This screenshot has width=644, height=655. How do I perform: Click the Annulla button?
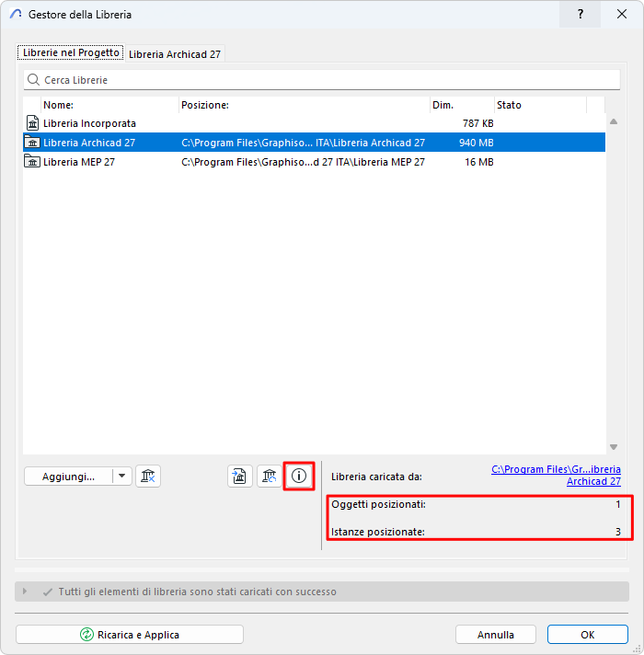496,635
